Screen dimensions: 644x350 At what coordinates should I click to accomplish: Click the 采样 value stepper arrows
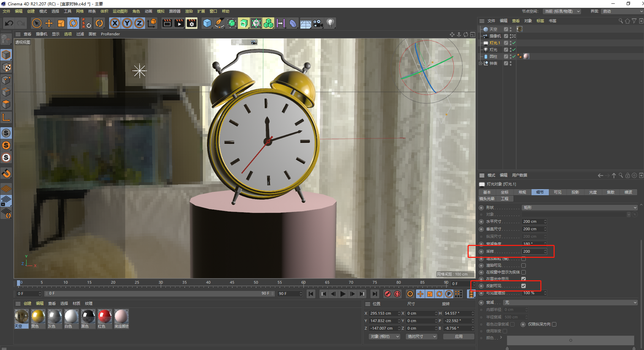coord(545,251)
